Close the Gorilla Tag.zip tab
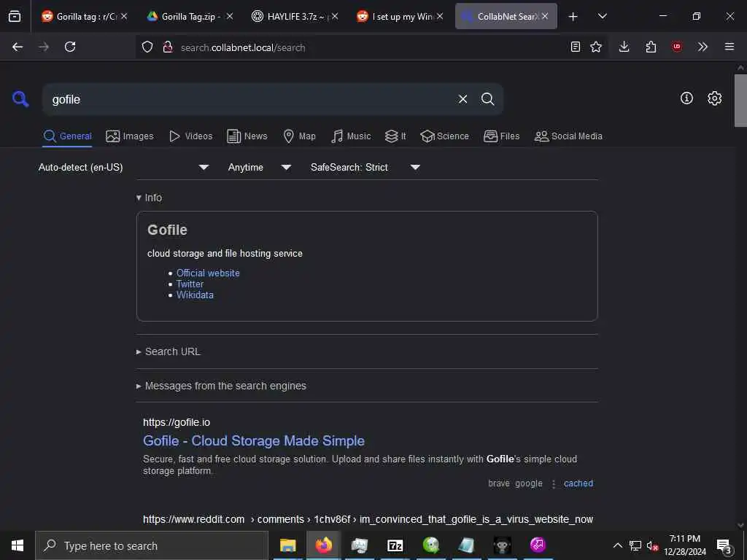The height and width of the screenshot is (560, 747). [230, 16]
